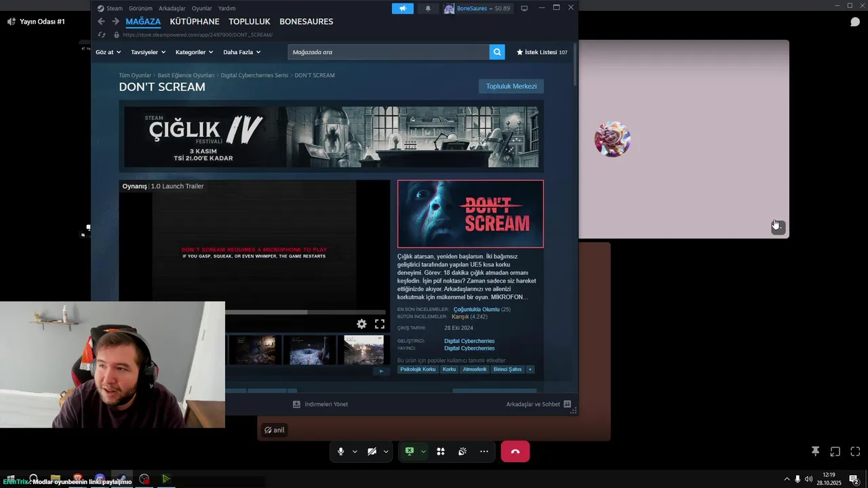Open Digital Cybercherries publisher link

point(469,348)
